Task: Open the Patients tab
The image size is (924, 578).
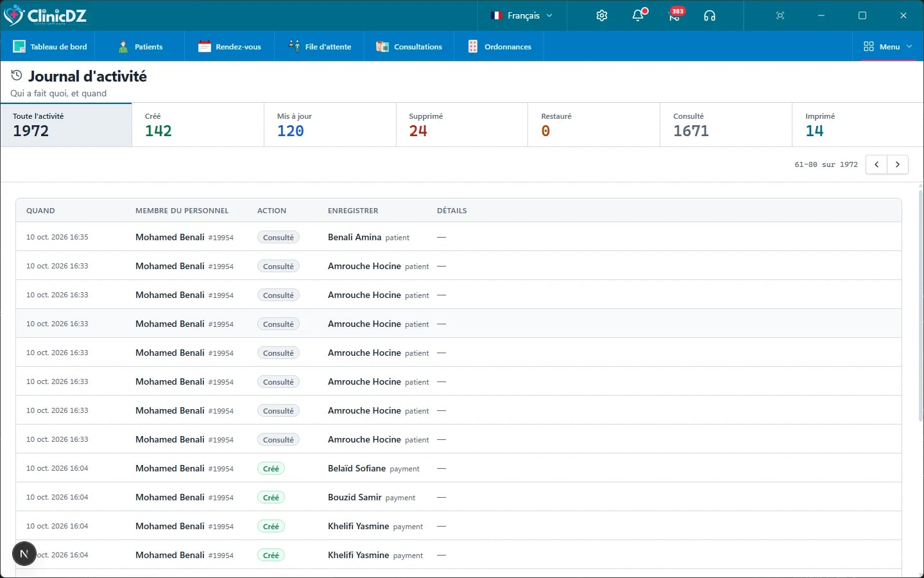Action: point(141,46)
